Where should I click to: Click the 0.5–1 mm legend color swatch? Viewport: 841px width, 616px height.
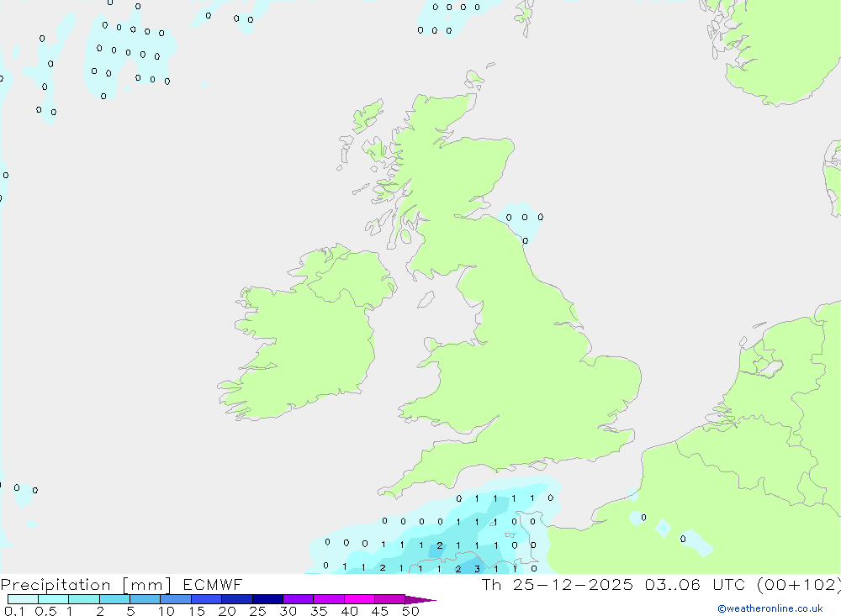pos(53,599)
